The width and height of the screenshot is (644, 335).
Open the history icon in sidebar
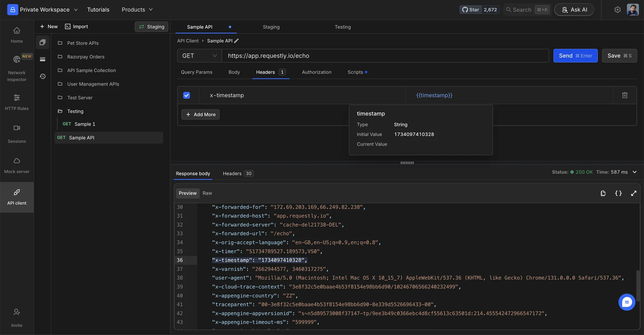42,76
